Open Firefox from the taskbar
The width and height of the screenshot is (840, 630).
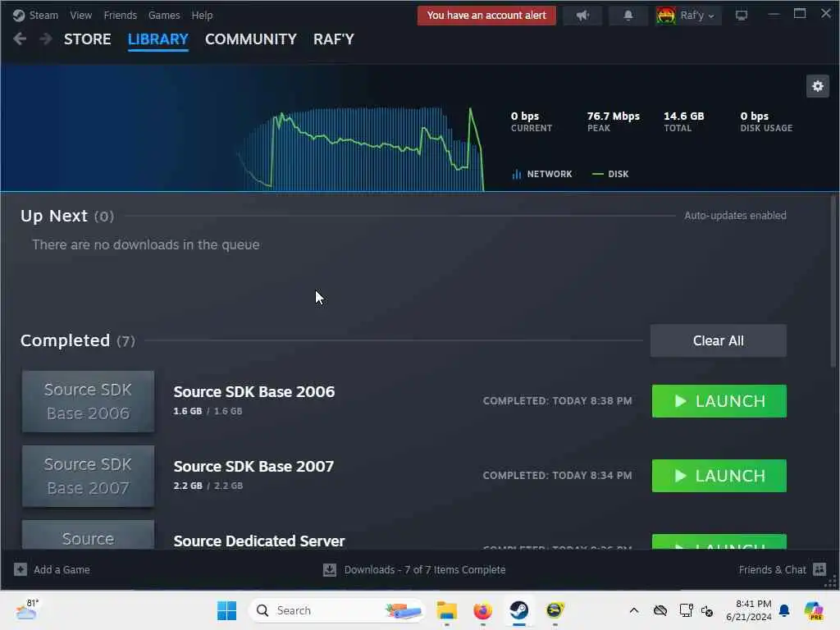click(x=482, y=610)
